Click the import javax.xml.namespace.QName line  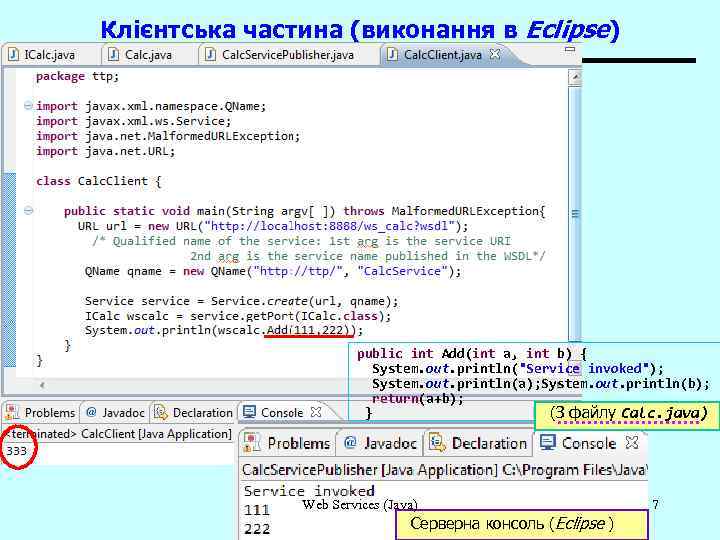point(151,106)
